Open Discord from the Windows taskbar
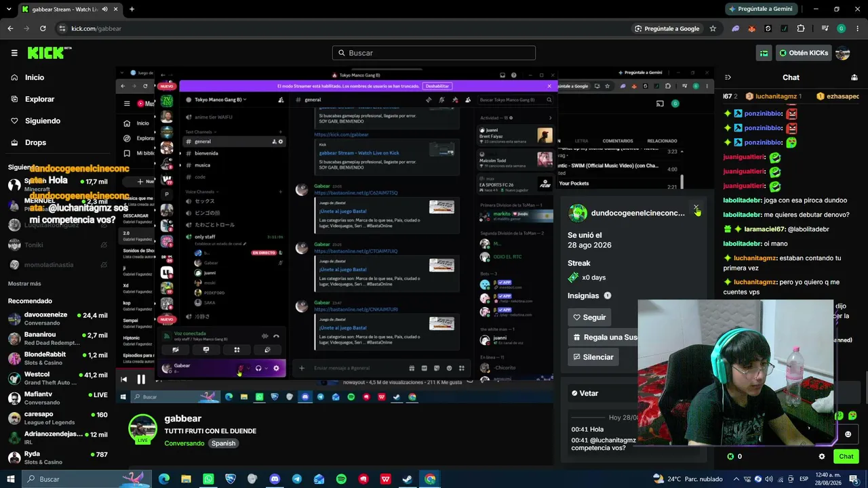The height and width of the screenshot is (488, 868). (275, 479)
